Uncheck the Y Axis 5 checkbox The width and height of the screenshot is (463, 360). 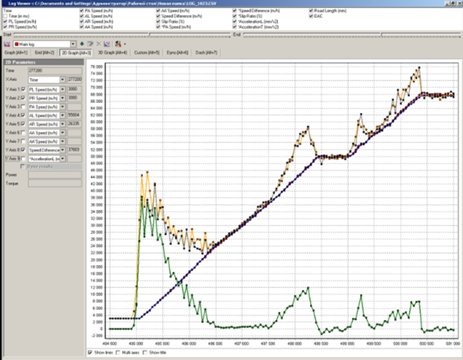(x=23, y=124)
